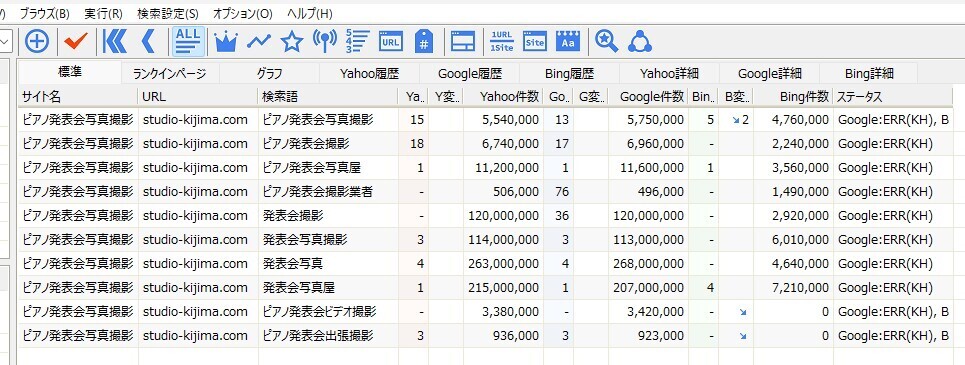Image resolution: width=965 pixels, height=365 pixels.
Task: Click the broadcast antenna icon
Action: 324,42
